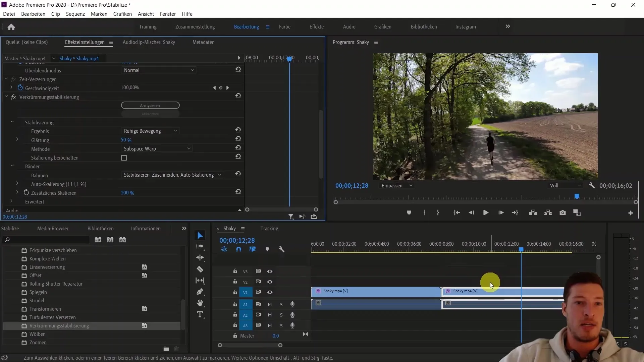Screen dimensions: 644x362
Task: Play the program monitor preview
Action: (x=485, y=213)
